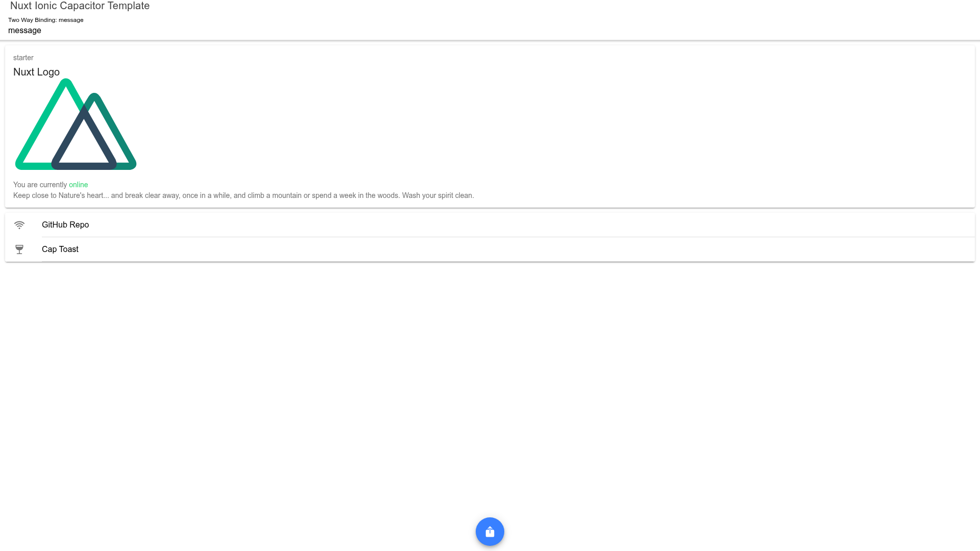Click the 'starter' card subtitle
This screenshot has height=551, width=980.
pyautogui.click(x=23, y=58)
